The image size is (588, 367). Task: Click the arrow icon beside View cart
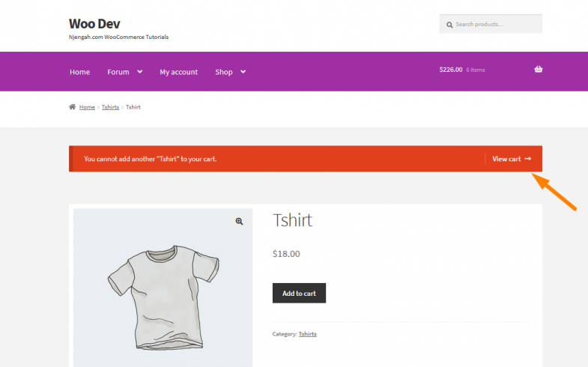coord(528,159)
